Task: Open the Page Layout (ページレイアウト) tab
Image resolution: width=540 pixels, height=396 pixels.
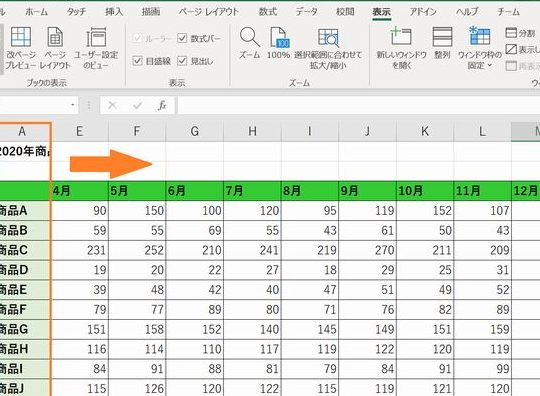Action: 209,12
